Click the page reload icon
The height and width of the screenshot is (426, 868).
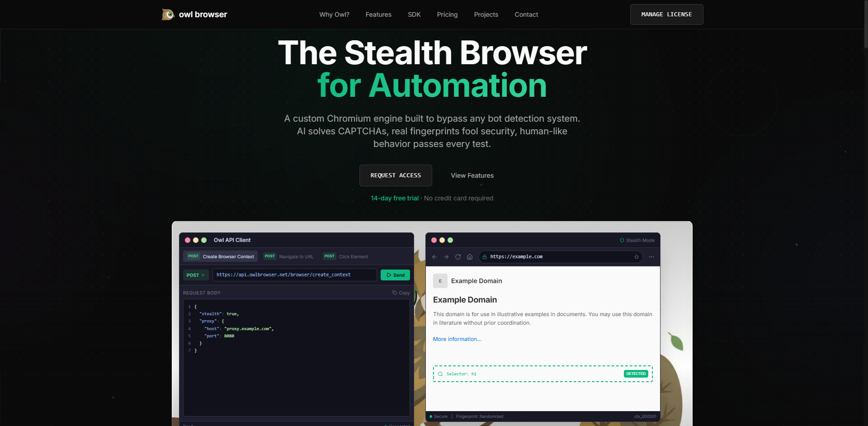(458, 256)
